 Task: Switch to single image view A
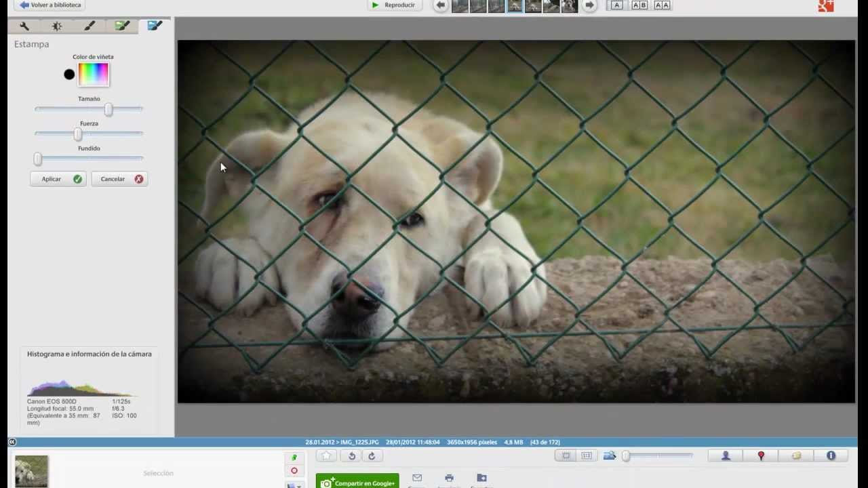pyautogui.click(x=616, y=5)
